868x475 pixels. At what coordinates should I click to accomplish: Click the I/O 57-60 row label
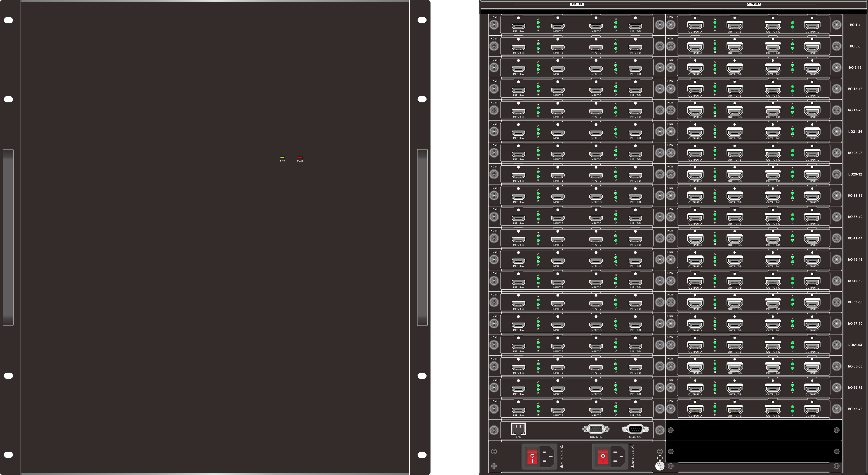[x=855, y=323]
